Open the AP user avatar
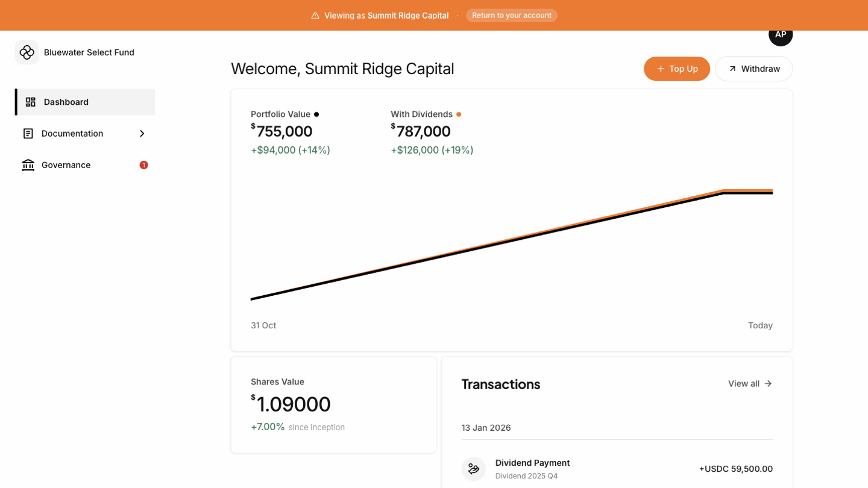This screenshot has height=488, width=868. coord(780,34)
